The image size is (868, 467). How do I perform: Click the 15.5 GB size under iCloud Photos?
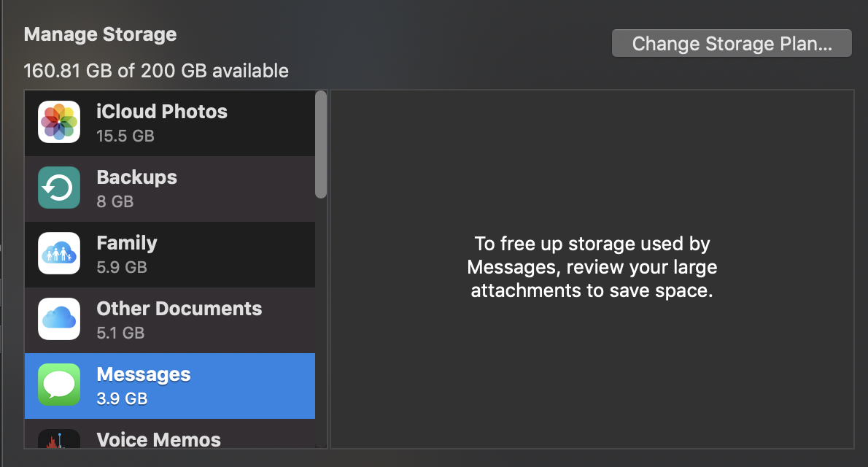125,136
